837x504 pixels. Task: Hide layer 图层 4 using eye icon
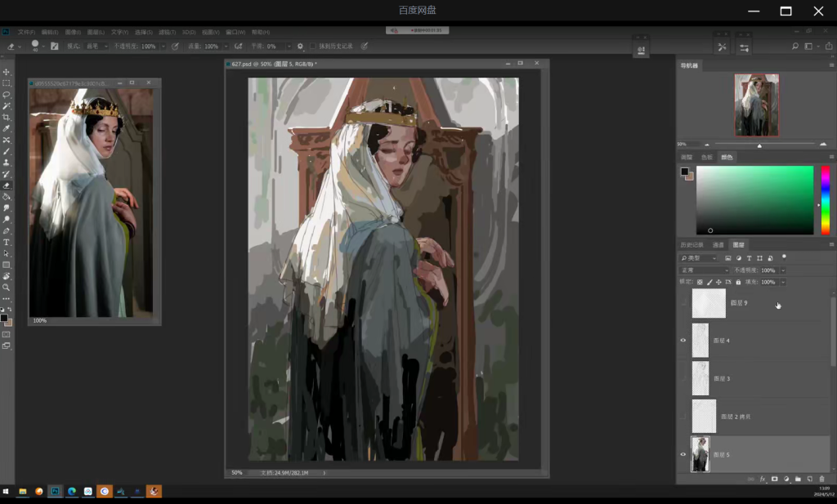(x=683, y=341)
